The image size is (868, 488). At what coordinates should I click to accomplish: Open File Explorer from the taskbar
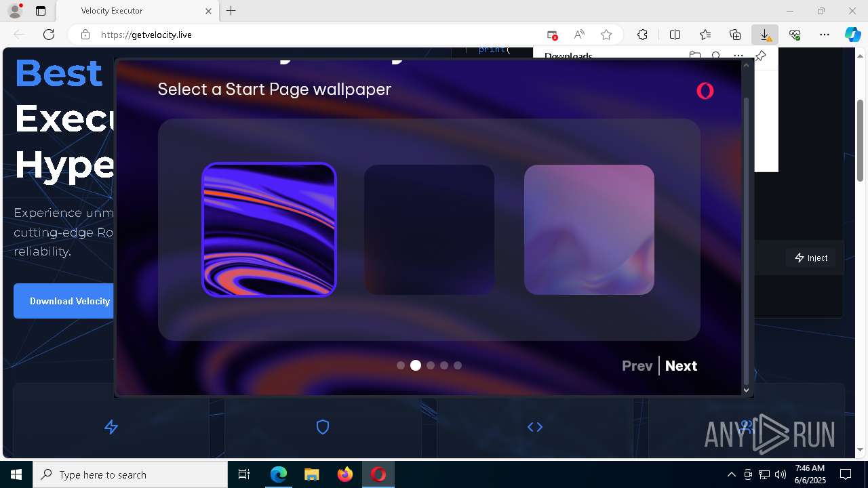click(x=311, y=474)
